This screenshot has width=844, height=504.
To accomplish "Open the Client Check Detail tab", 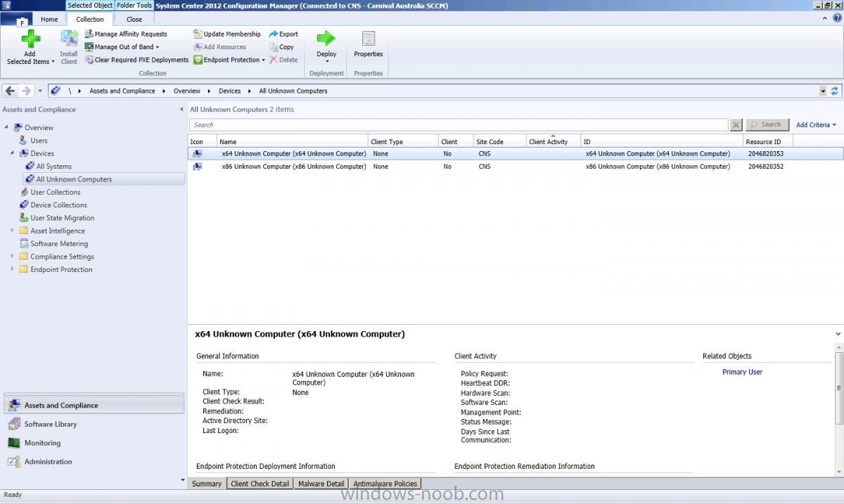I will pos(260,484).
